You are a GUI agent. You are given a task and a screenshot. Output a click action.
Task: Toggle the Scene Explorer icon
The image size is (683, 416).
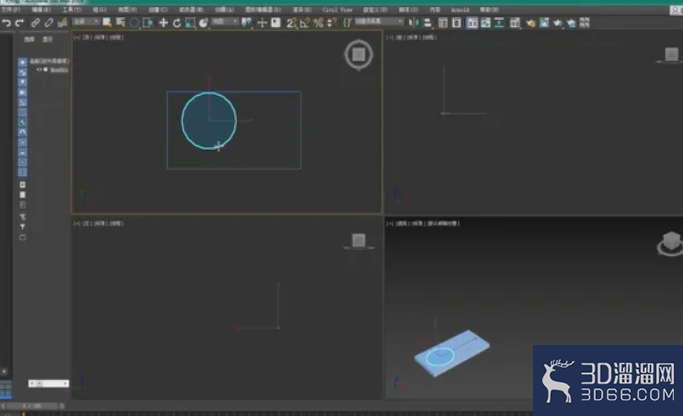pos(443,23)
